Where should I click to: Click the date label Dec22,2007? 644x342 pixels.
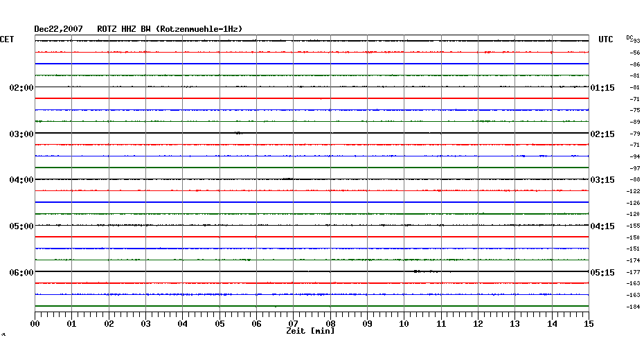58,29
